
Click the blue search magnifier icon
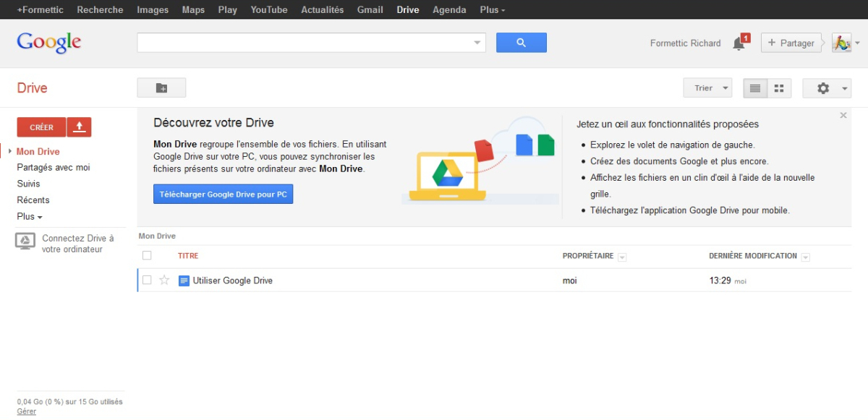(521, 43)
